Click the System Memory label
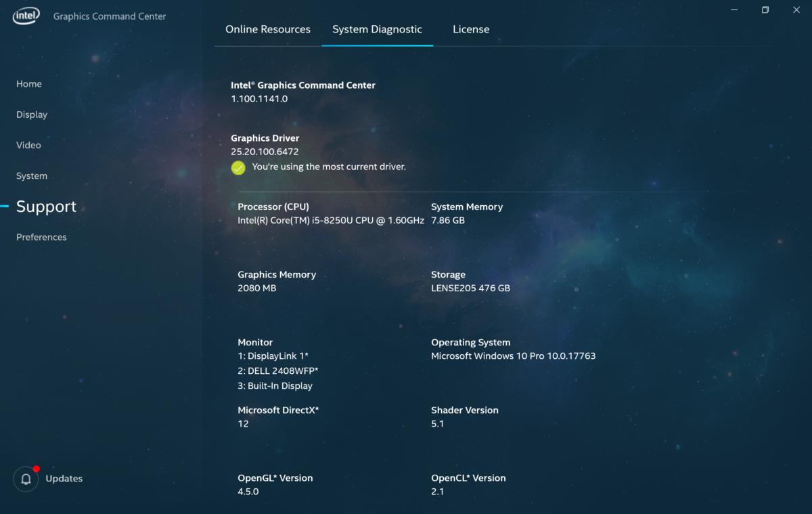 [x=467, y=207]
